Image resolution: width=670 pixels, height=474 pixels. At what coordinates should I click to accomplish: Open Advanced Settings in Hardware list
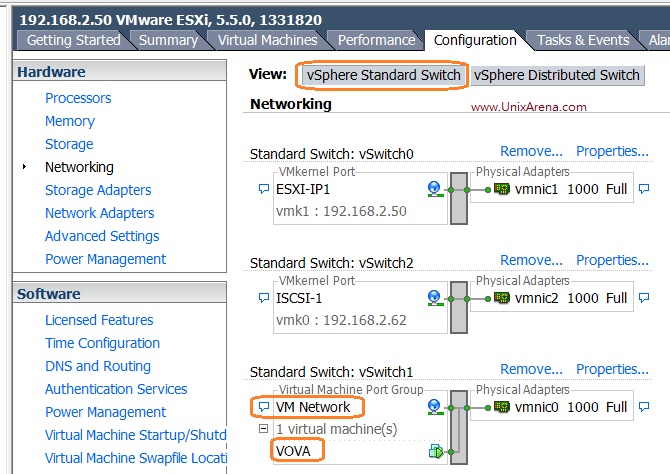click(x=102, y=236)
